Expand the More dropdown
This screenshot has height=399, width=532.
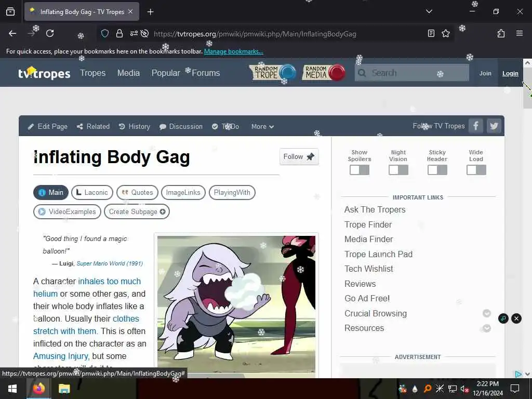262,126
